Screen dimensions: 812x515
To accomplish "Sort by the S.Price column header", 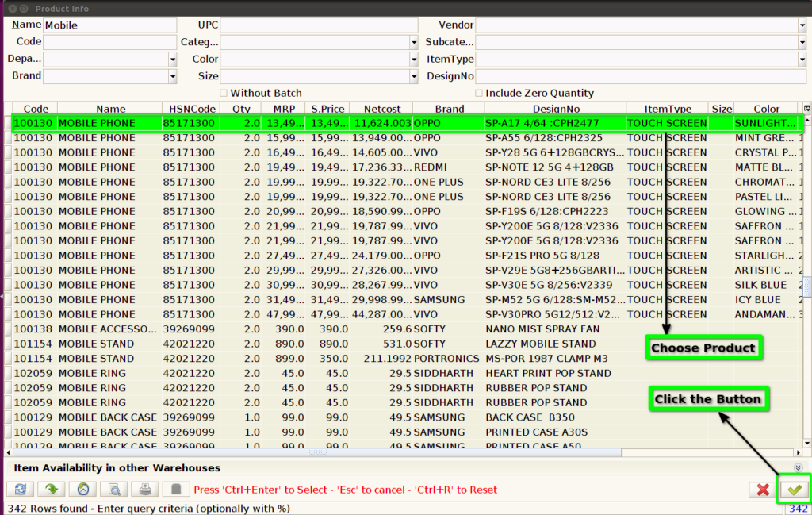I will (327, 108).
